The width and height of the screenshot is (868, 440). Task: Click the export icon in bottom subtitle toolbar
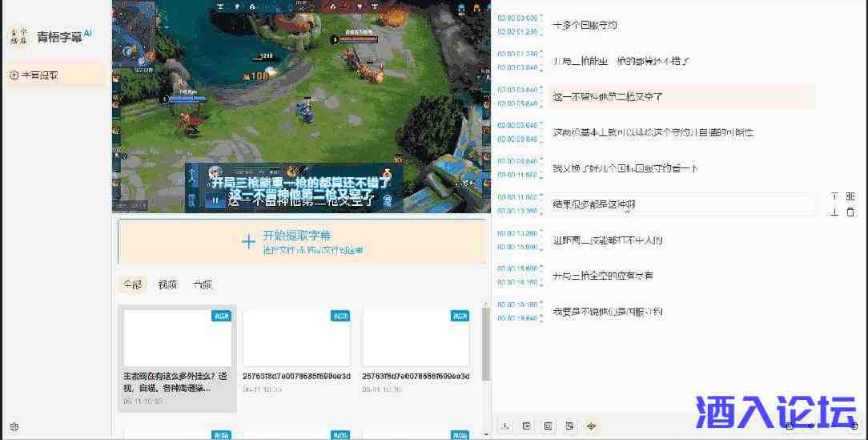click(x=527, y=426)
